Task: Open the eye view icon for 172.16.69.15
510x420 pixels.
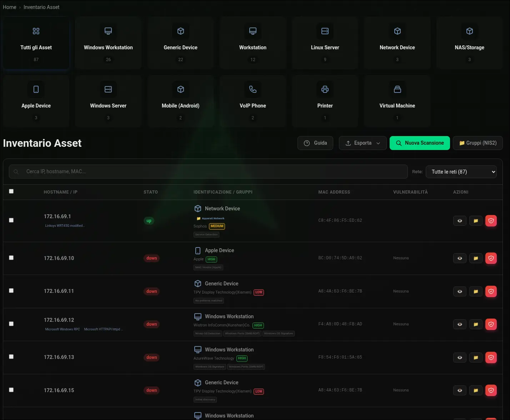Action: pyautogui.click(x=460, y=390)
